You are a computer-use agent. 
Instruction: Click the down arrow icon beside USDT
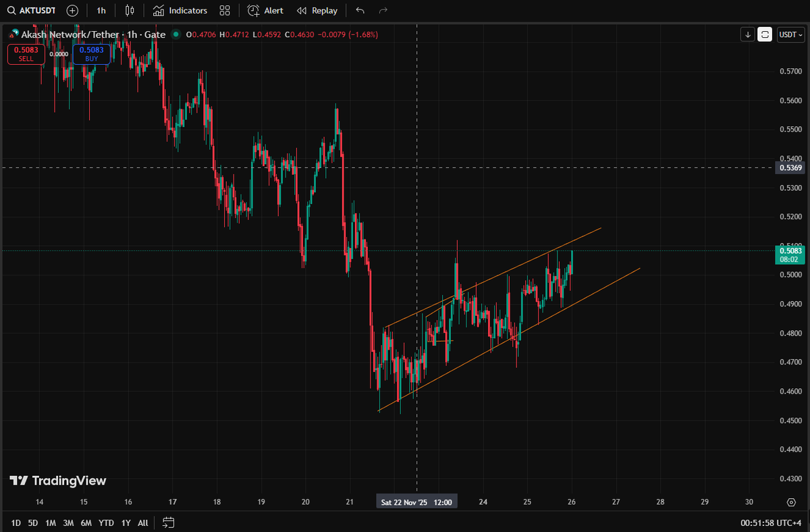point(747,34)
